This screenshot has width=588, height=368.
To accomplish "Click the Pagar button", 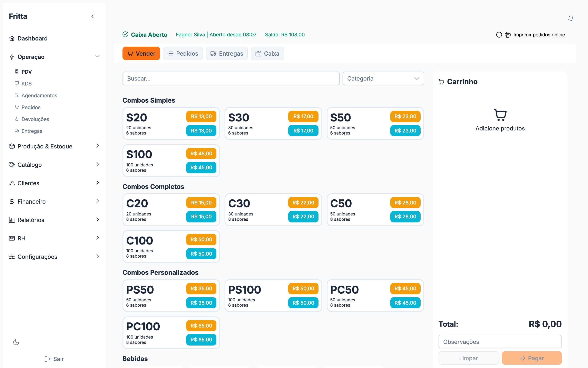I will click(x=532, y=358).
